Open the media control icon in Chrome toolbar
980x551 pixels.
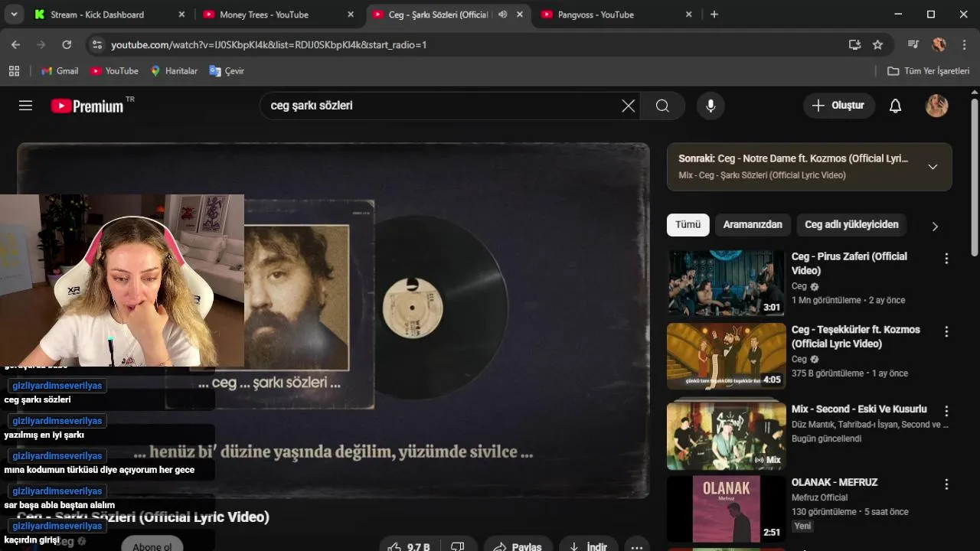913,44
